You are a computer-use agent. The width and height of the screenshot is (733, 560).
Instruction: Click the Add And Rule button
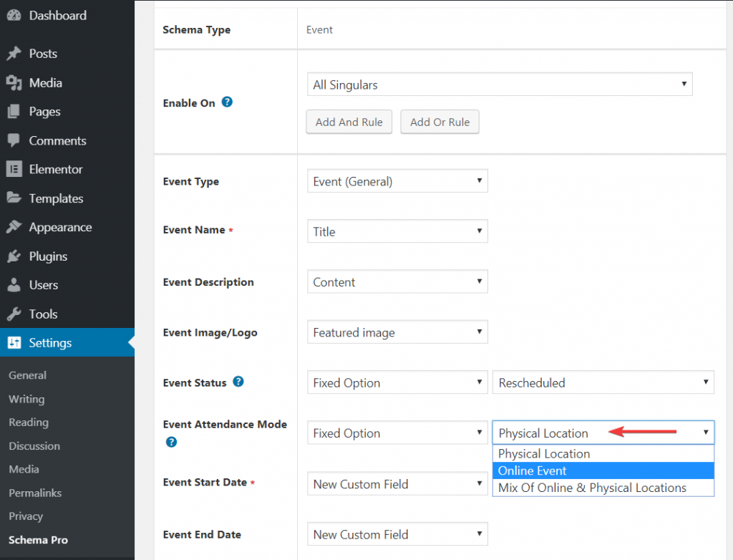pyautogui.click(x=349, y=122)
